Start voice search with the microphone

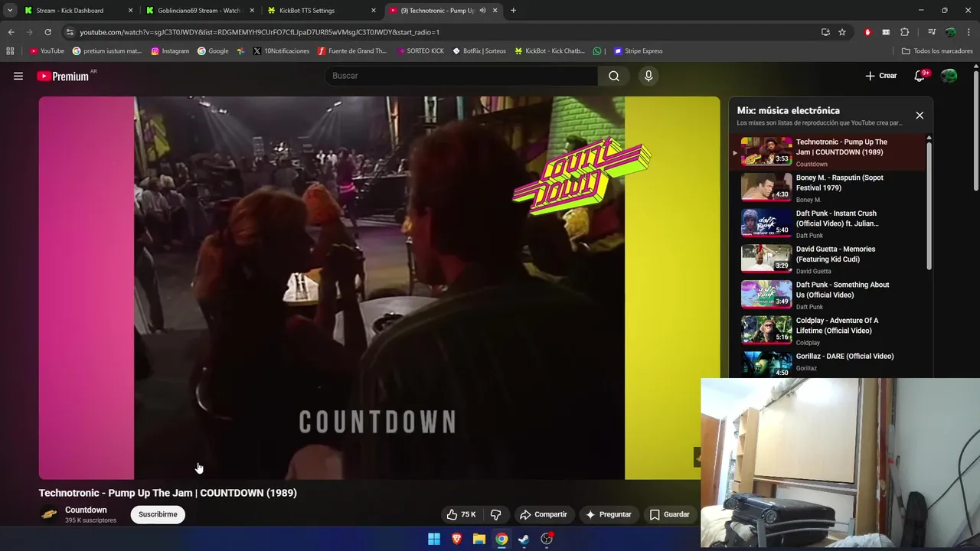coord(648,76)
